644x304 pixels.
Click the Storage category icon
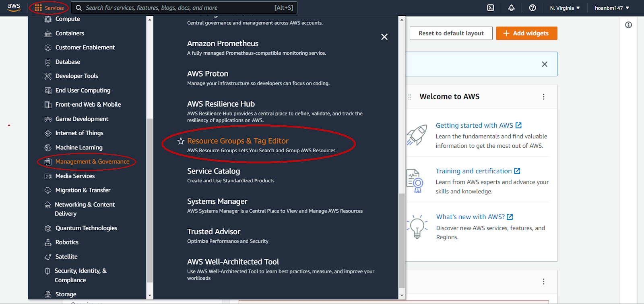coord(48,294)
